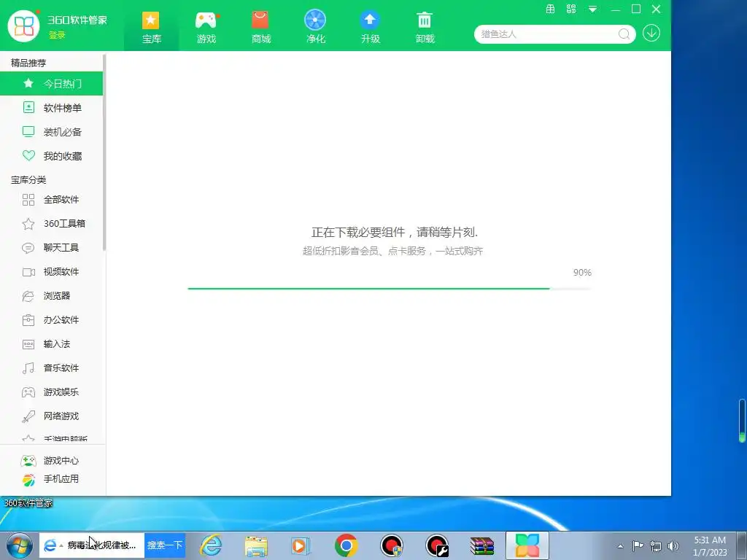Open the 升级 tab
This screenshot has width=747, height=560.
coord(370,27)
